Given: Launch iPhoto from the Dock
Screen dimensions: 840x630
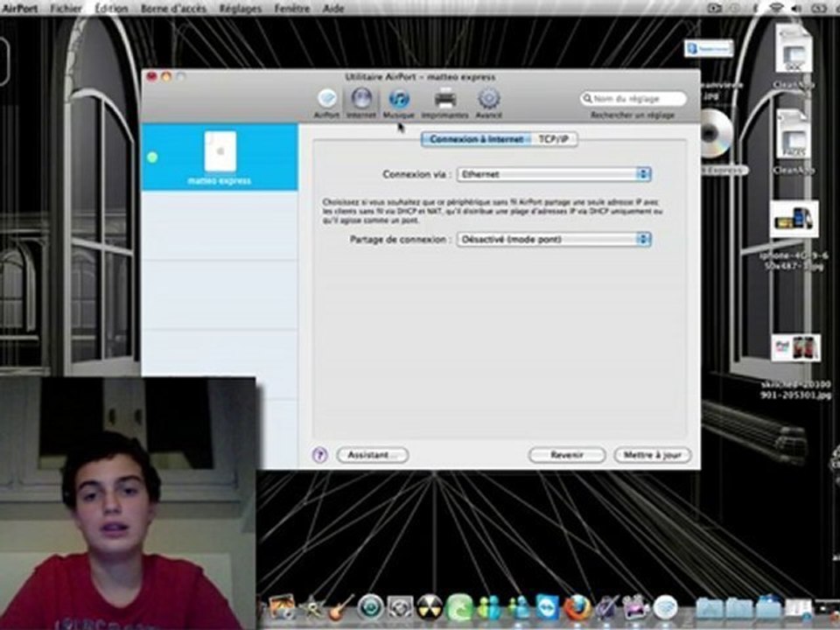Looking at the screenshot, I should pyautogui.click(x=282, y=607).
